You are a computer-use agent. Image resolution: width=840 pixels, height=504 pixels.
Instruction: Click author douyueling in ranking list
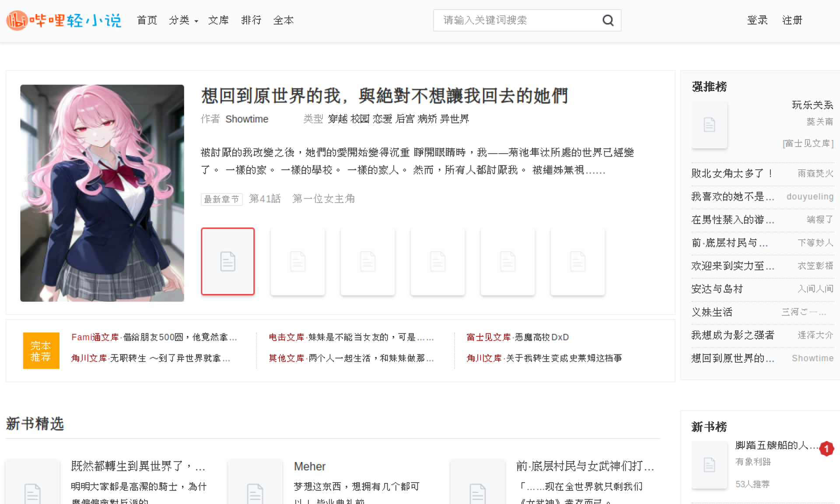point(810,196)
